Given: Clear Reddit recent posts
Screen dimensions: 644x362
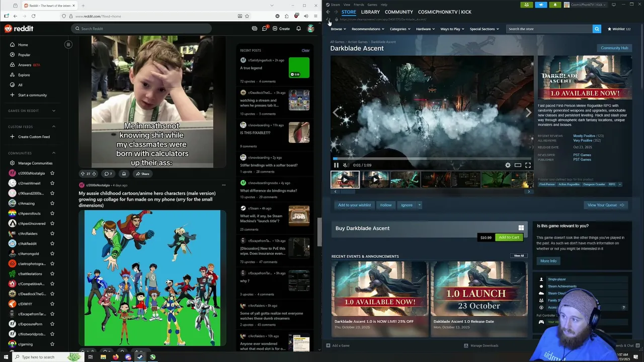Looking at the screenshot, I should click(x=305, y=50).
